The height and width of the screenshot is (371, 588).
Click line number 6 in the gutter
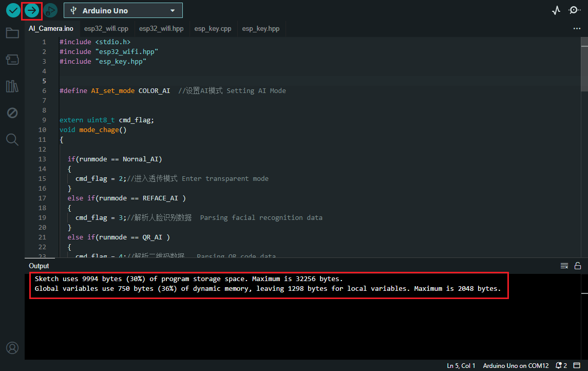point(44,91)
